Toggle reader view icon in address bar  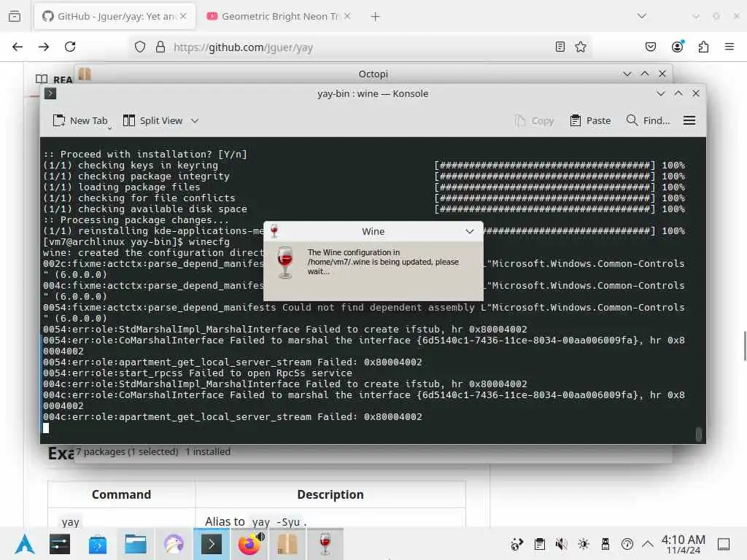[x=560, y=47]
